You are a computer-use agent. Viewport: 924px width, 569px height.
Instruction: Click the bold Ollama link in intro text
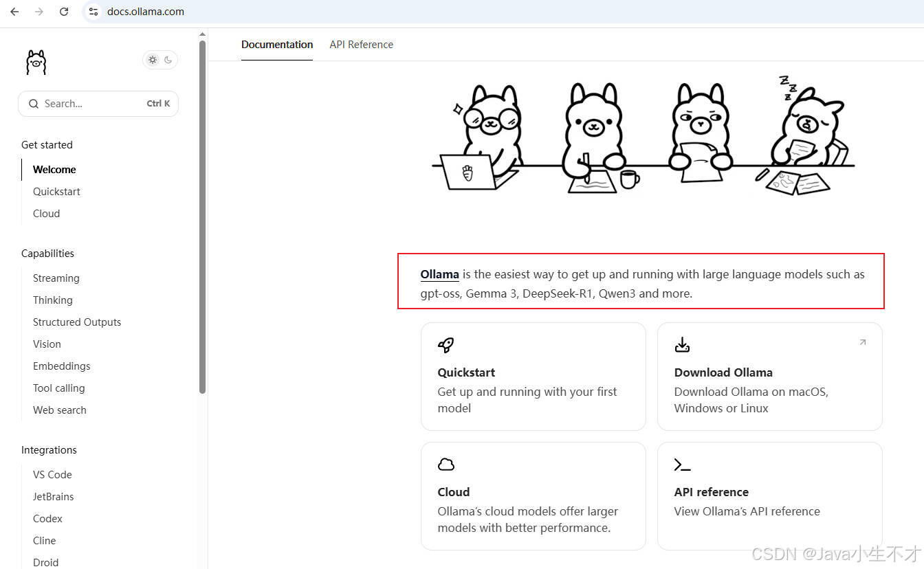click(x=439, y=274)
